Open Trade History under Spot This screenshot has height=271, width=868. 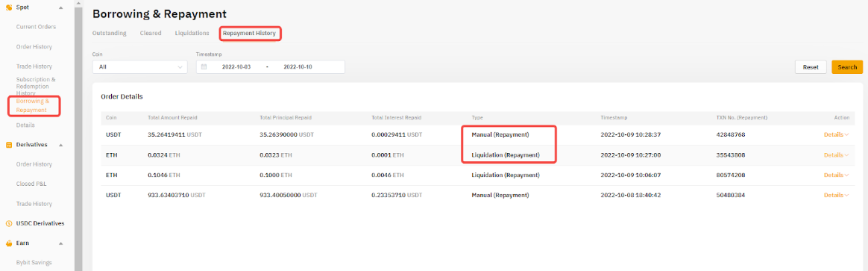tap(34, 66)
